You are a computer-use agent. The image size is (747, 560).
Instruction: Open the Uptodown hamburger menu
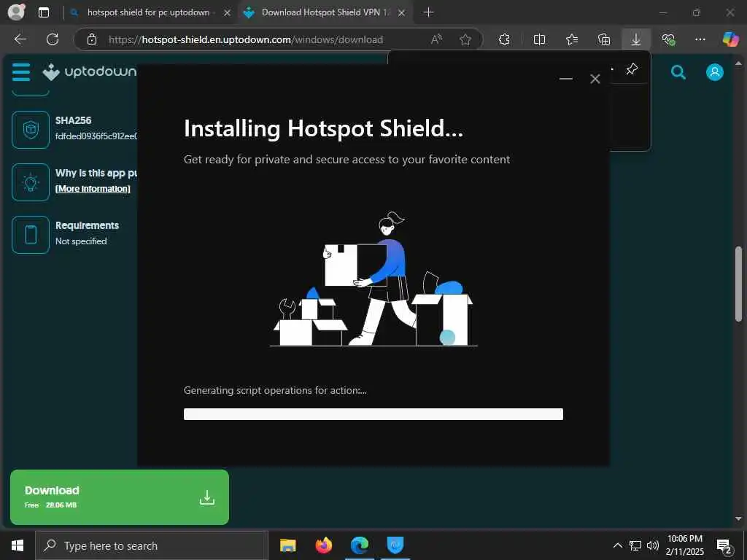pyautogui.click(x=21, y=72)
